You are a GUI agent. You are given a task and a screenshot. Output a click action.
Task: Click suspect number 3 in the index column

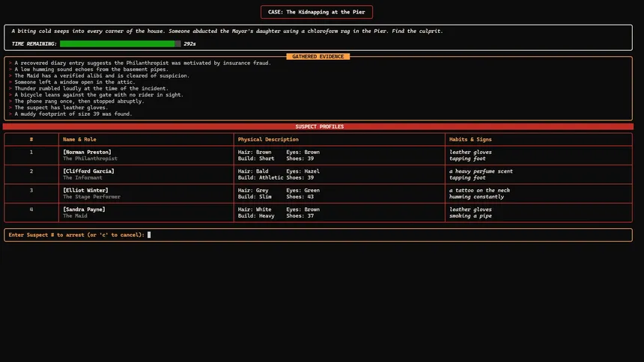(x=31, y=191)
